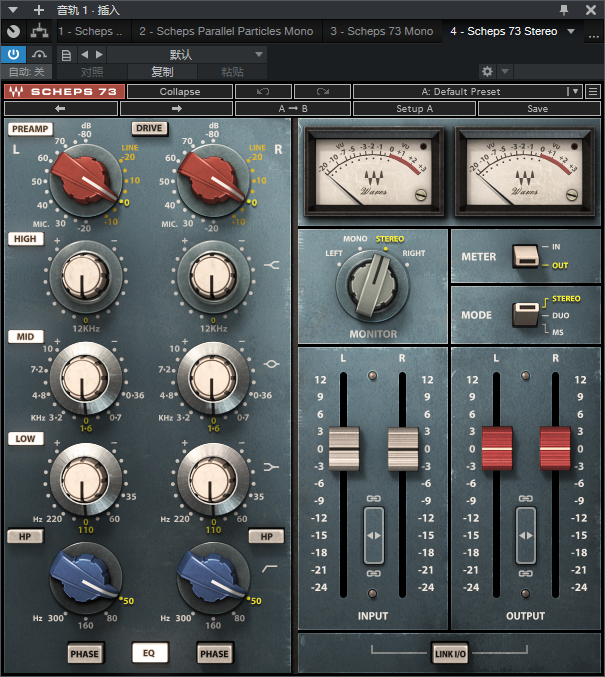Toggle the LINK I/O button
The image size is (605, 677).
[450, 653]
